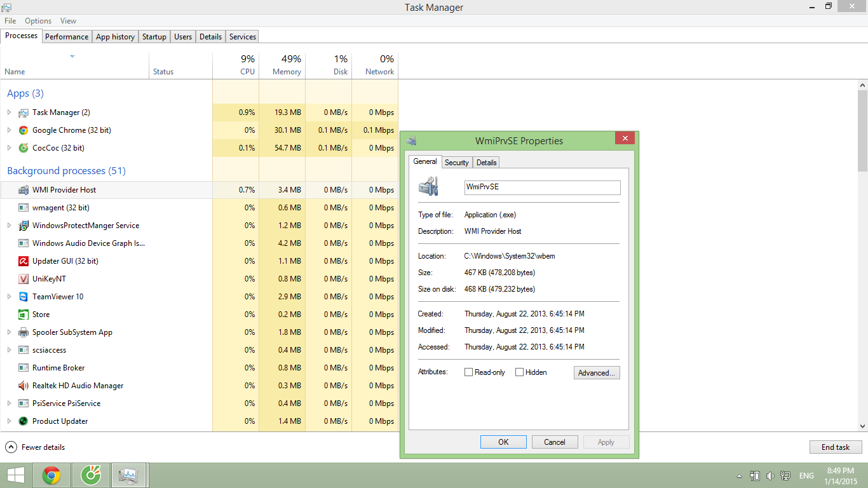Click the volume speaker icon in system tray

(x=770, y=476)
